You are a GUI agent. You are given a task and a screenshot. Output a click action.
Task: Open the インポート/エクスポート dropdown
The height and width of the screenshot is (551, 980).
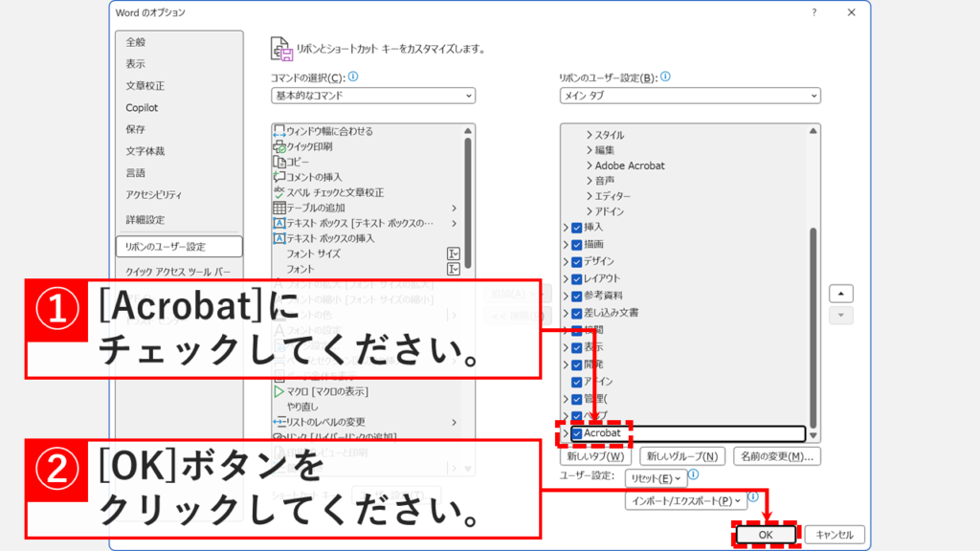(x=685, y=501)
